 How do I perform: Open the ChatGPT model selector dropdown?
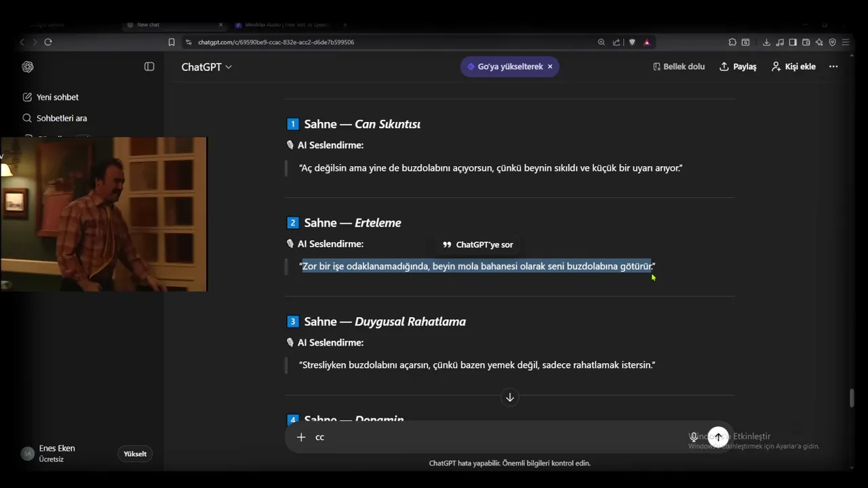coord(206,66)
